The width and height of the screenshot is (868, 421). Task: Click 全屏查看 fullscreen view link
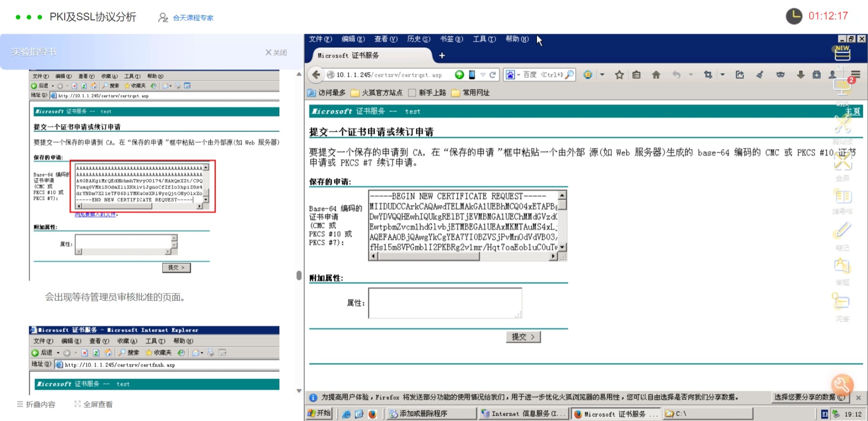tap(93, 404)
